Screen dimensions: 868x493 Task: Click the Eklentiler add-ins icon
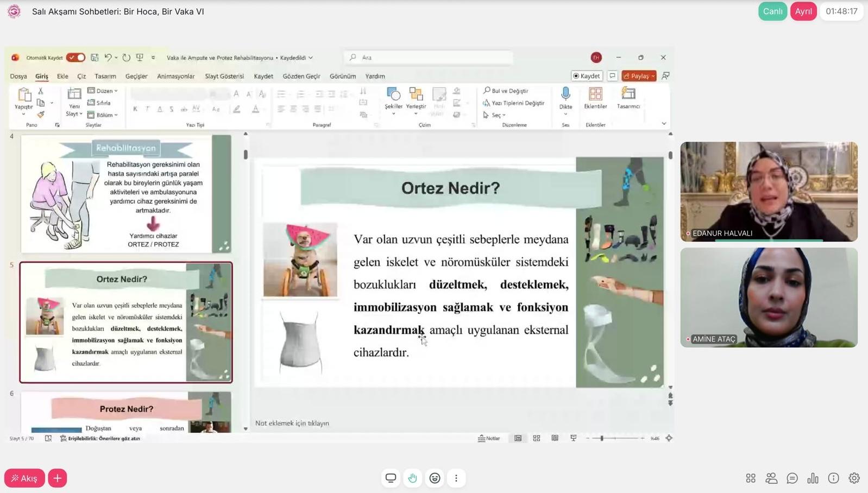pos(595,95)
